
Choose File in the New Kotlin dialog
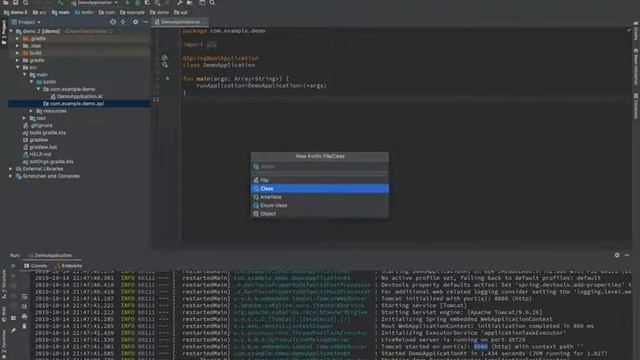320,180
